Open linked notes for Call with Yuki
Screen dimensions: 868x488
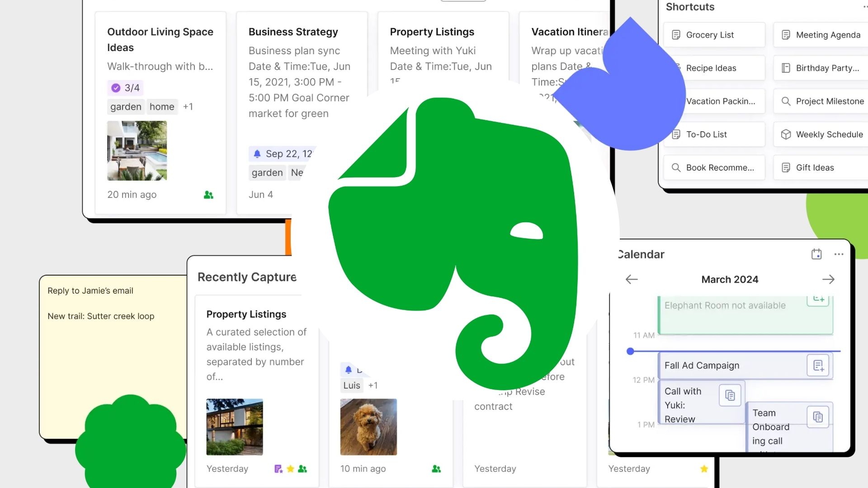(730, 396)
